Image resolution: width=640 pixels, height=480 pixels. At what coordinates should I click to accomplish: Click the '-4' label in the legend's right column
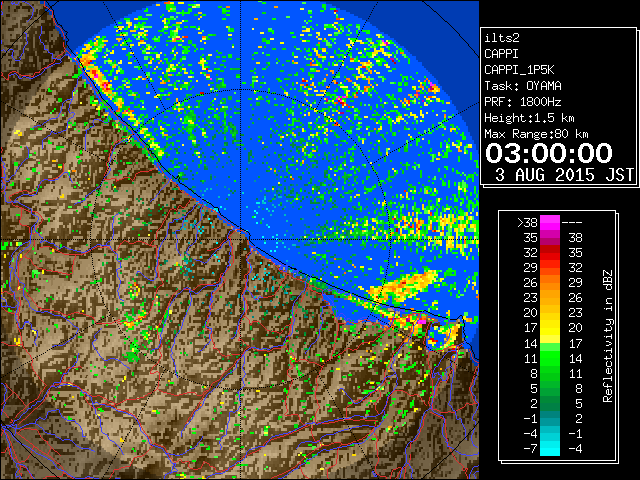pos(575,448)
